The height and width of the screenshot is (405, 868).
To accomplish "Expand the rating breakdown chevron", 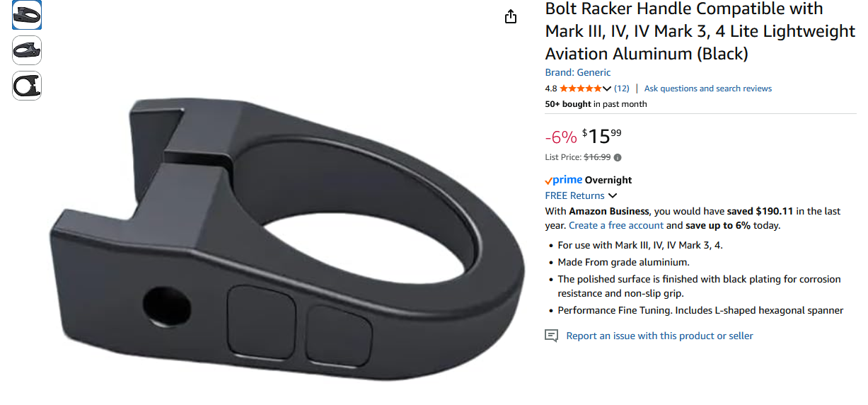I will 606,89.
